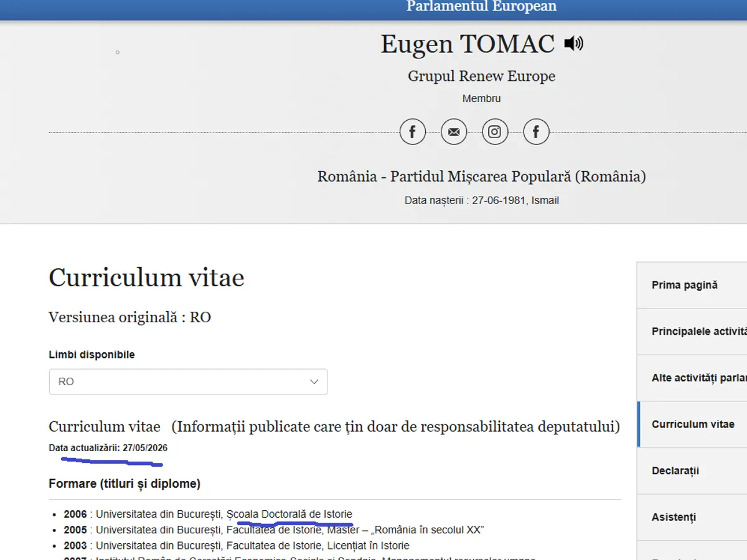
Task: Open Alte activități parlamentare sidebar item
Action: point(692,378)
